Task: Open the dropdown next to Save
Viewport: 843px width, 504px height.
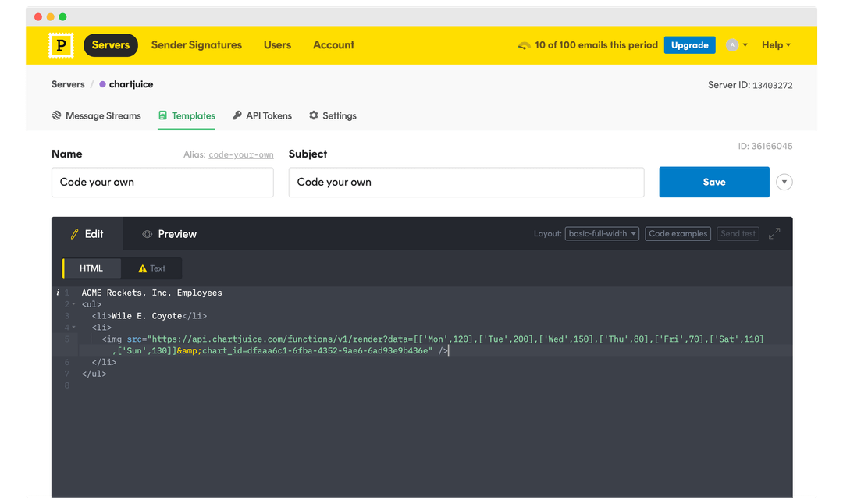Action: 784,182
